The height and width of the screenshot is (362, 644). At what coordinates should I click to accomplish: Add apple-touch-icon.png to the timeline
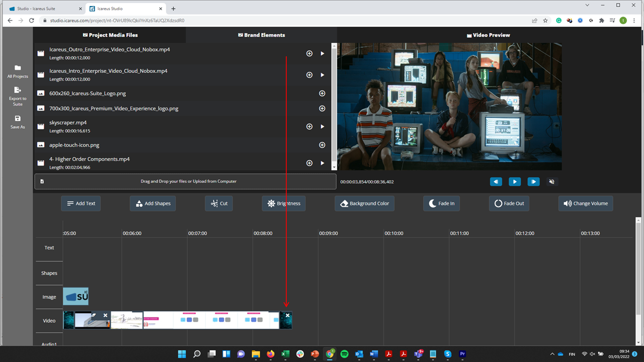click(x=322, y=145)
